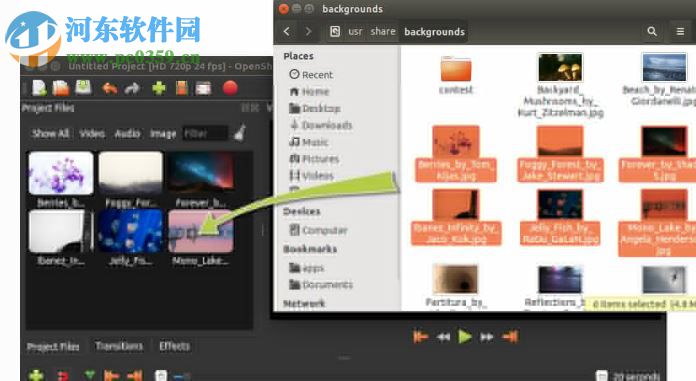The height and width of the screenshot is (381, 696).
Task: Click the New Project icon in OpenShot toolbar
Action: 39,88
